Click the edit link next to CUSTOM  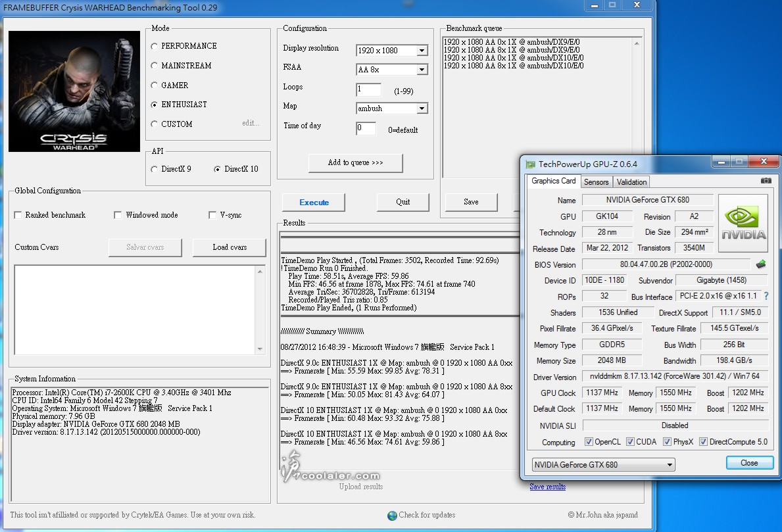click(x=251, y=123)
